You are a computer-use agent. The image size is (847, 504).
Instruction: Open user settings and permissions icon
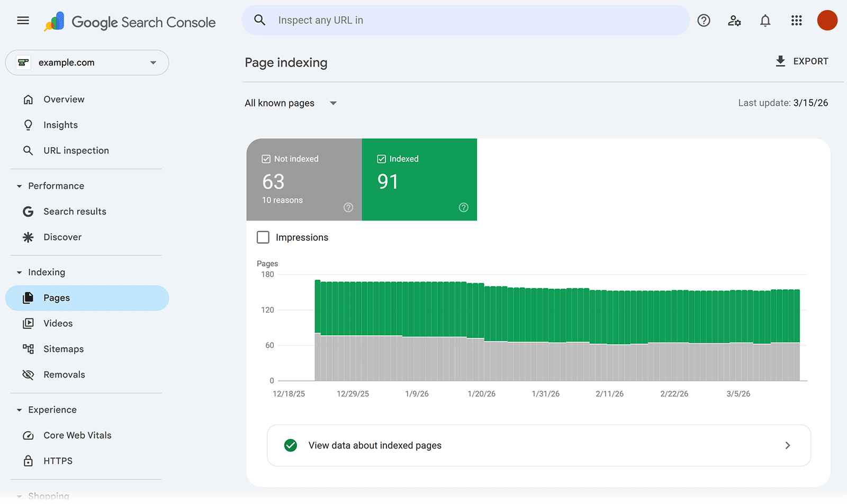(x=734, y=20)
